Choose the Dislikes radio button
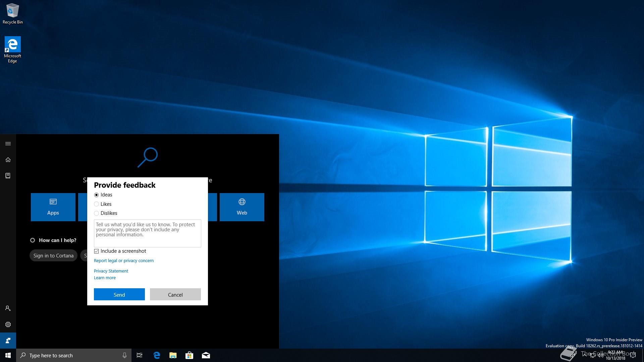This screenshot has height=362, width=644. 97,213
